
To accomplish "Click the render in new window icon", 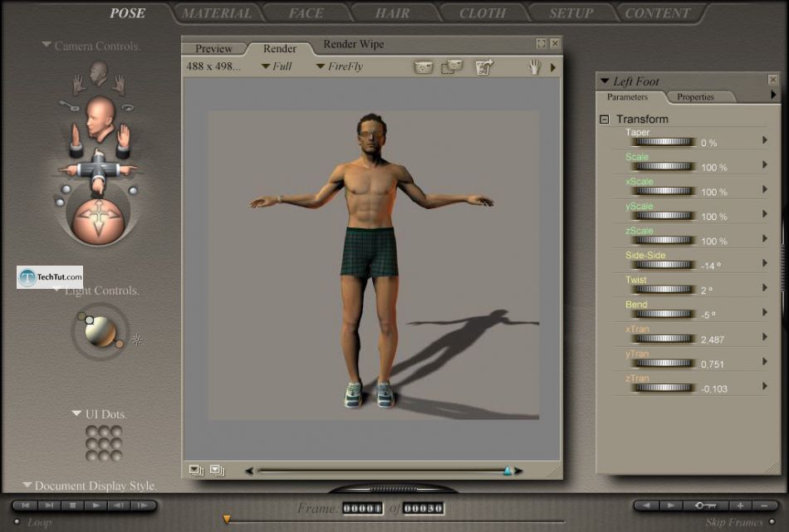I will (484, 66).
